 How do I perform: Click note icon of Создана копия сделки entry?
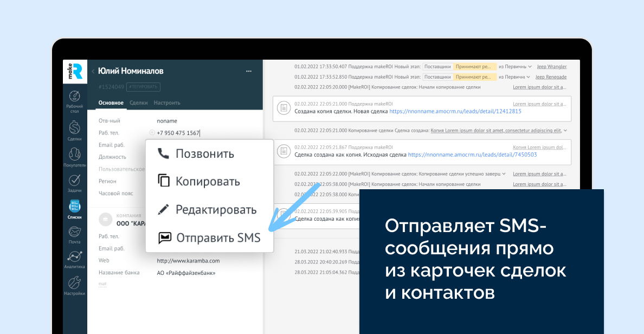point(284,108)
